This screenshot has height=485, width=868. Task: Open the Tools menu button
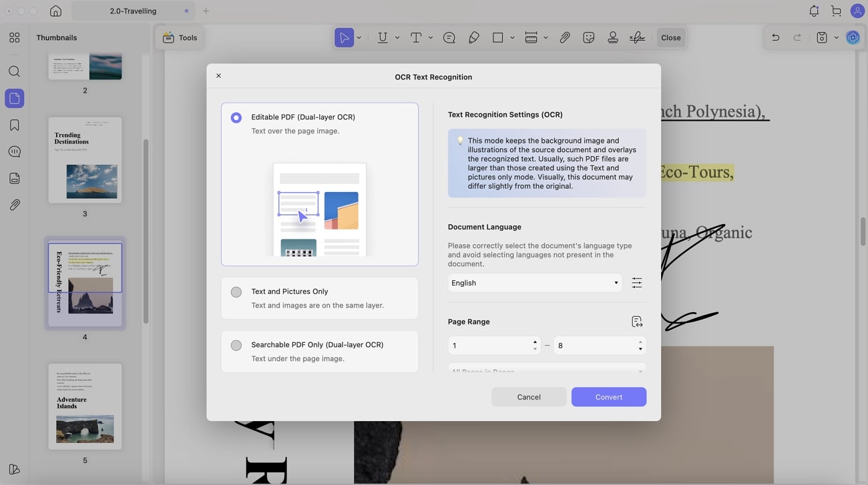tap(180, 38)
